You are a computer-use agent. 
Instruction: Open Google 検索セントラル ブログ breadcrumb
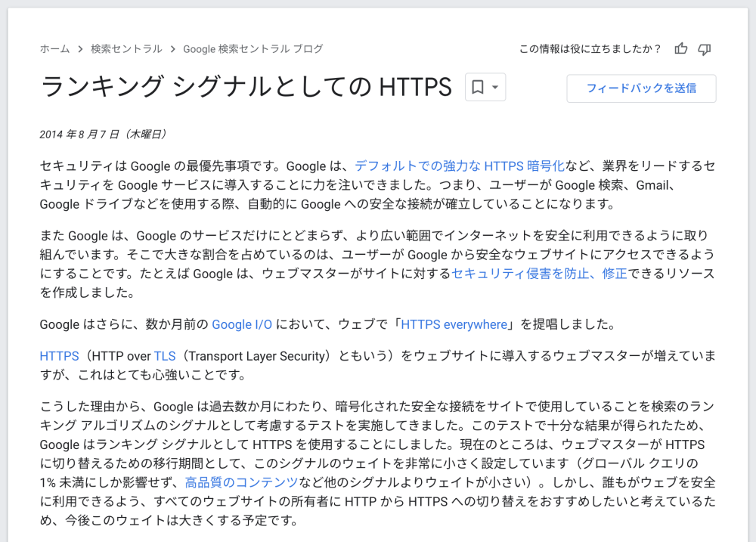click(253, 48)
